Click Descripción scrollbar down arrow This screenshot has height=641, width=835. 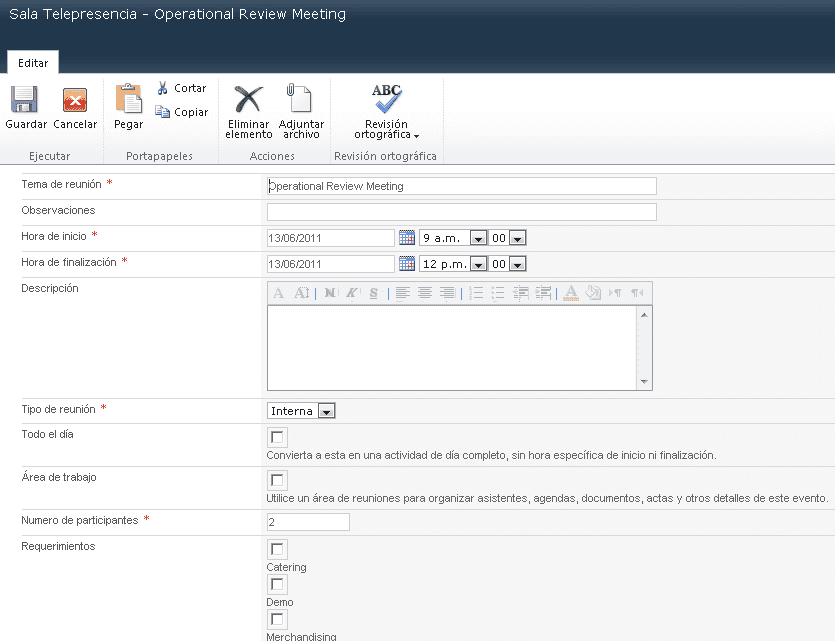644,381
